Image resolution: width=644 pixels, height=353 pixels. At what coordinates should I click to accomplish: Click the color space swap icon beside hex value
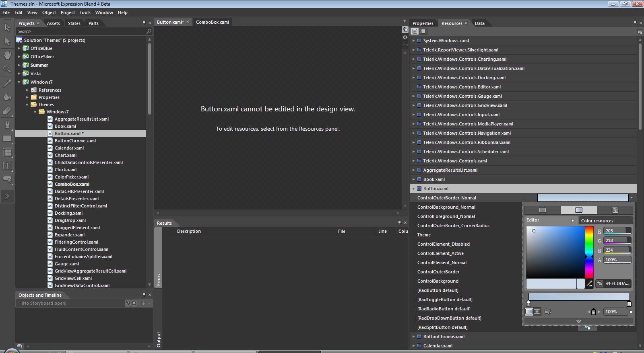point(599,283)
